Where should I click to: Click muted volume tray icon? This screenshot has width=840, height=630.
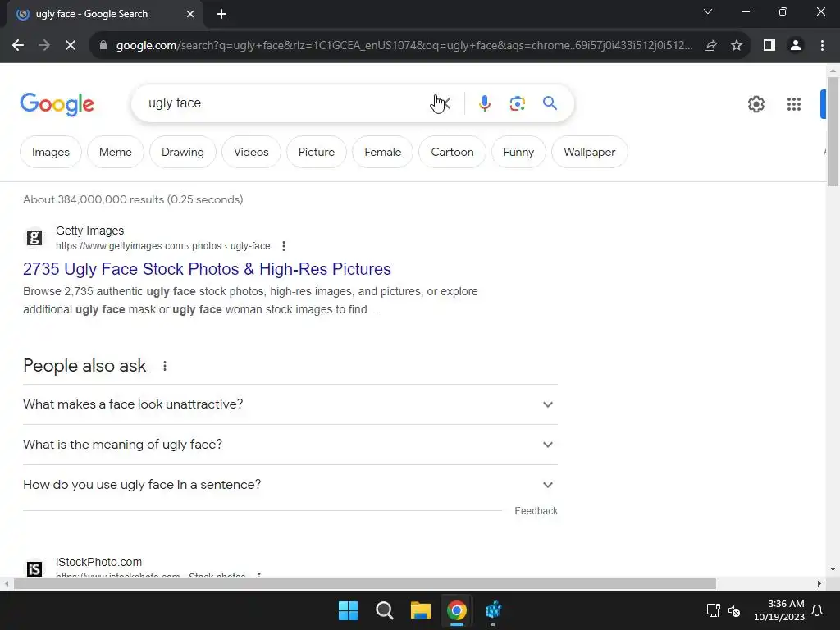(734, 610)
